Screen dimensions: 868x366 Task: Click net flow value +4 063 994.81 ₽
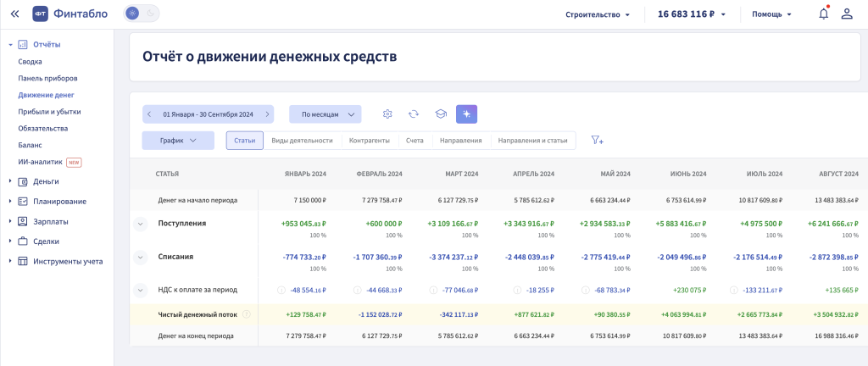tap(683, 314)
